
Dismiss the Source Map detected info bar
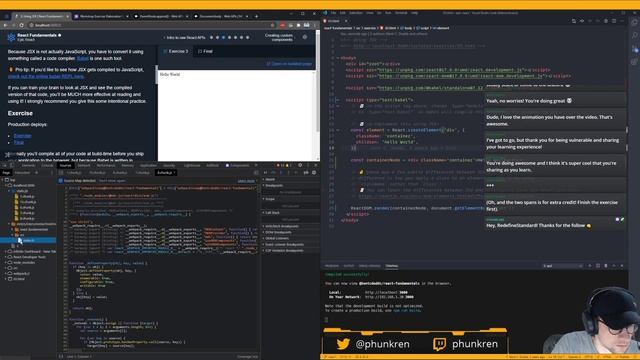pyautogui.click(x=257, y=180)
